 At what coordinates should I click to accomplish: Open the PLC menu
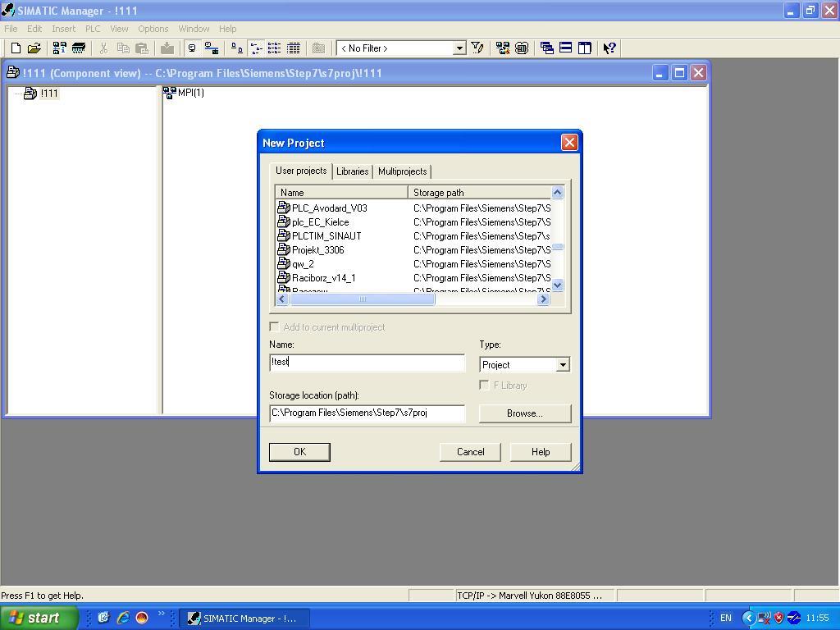click(x=93, y=29)
